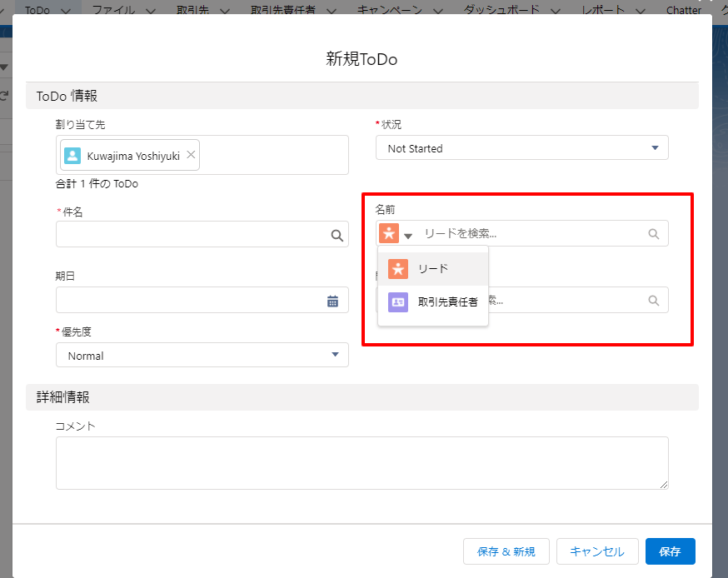The image size is (728, 578).
Task: Toggle the object type arrow beside lead icon
Action: [x=408, y=236]
